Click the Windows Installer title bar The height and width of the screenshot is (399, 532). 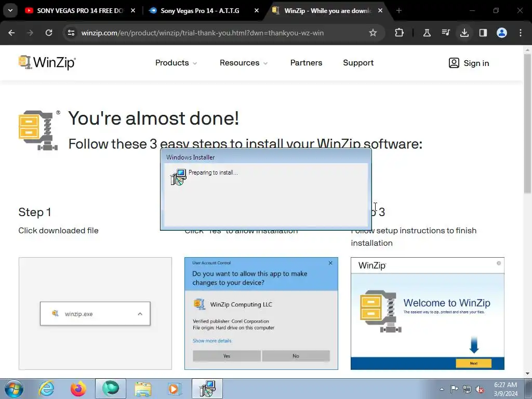pyautogui.click(x=266, y=157)
